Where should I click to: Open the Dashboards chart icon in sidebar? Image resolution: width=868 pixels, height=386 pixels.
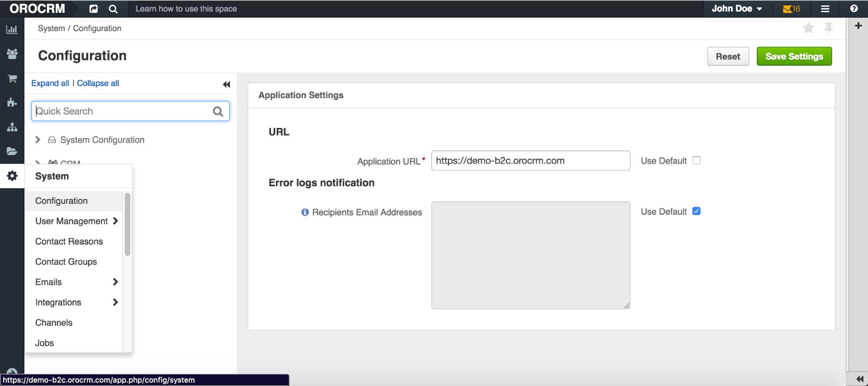12,29
